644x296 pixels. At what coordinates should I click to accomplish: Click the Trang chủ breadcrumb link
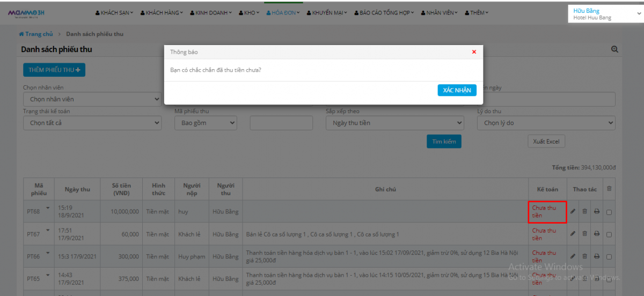[x=36, y=34]
